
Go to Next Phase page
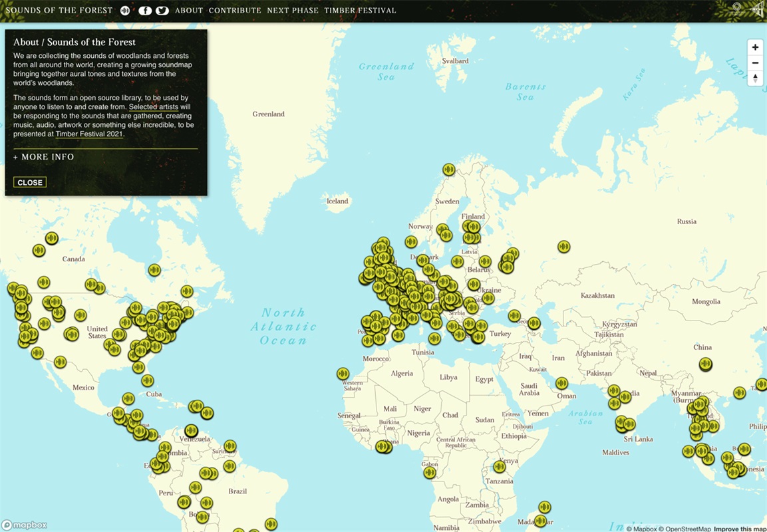[x=293, y=11]
